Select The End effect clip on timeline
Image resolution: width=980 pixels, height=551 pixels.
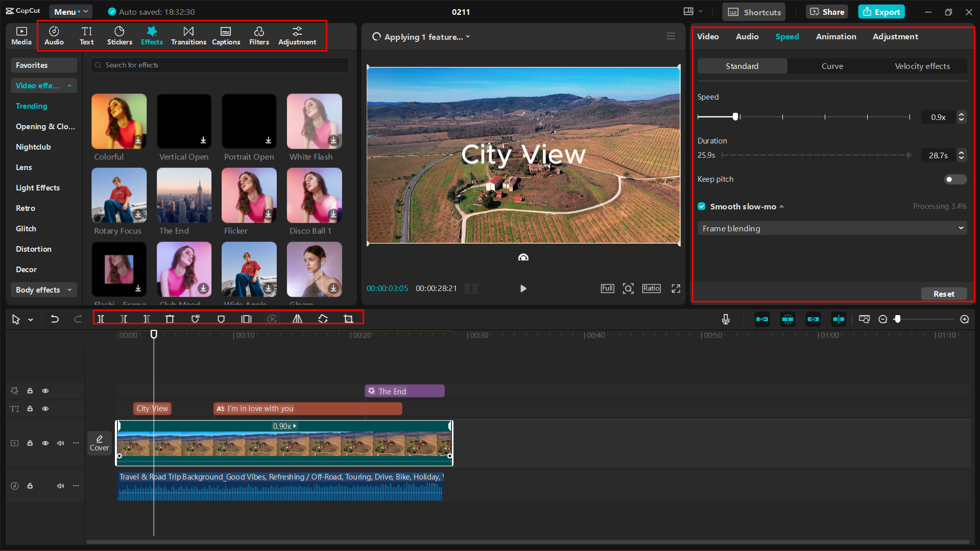[x=404, y=391]
